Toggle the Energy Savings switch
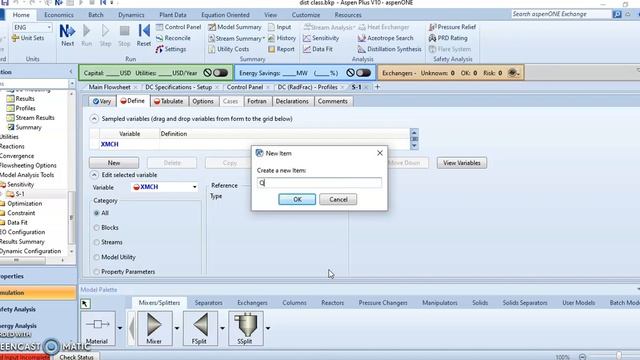 pyautogui.click(x=363, y=73)
